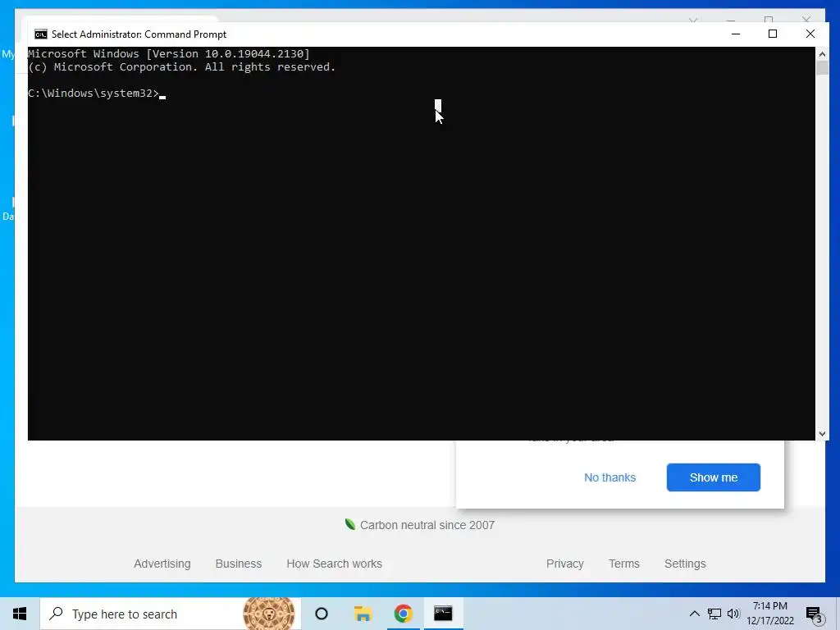This screenshot has width=840, height=630.
Task: Open the Privacy link in browser footer
Action: tap(564, 564)
